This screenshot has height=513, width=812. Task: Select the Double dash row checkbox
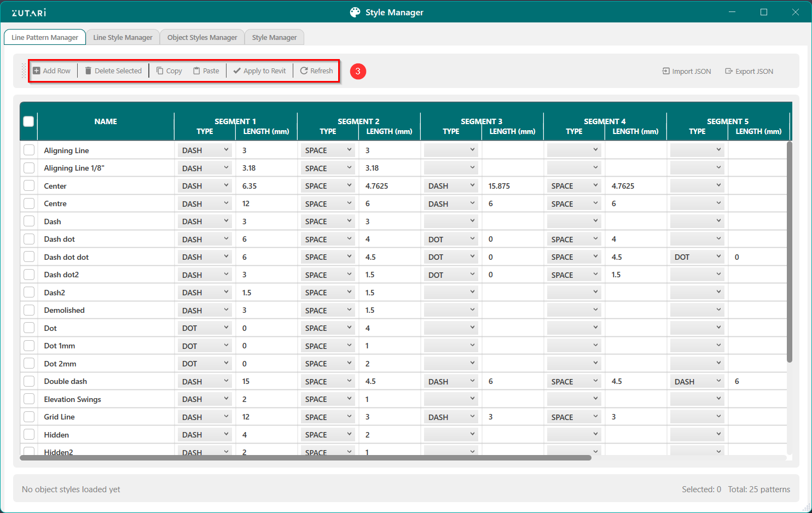(x=29, y=381)
